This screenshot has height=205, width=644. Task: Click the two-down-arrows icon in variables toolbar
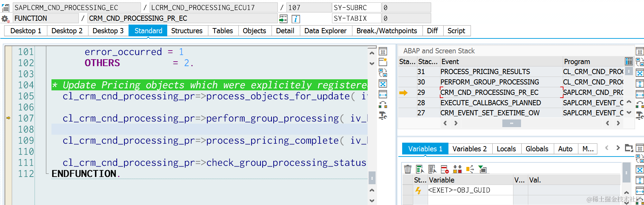457,169
